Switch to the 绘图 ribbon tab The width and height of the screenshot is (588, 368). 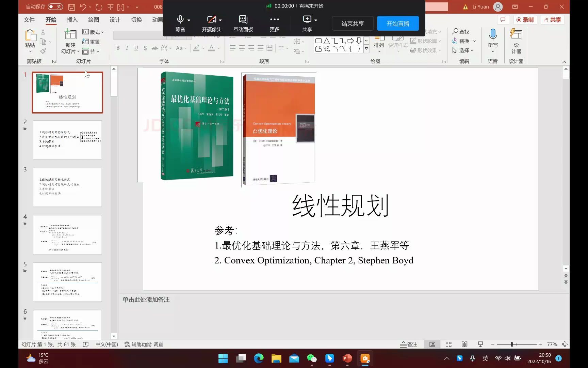coord(94,20)
